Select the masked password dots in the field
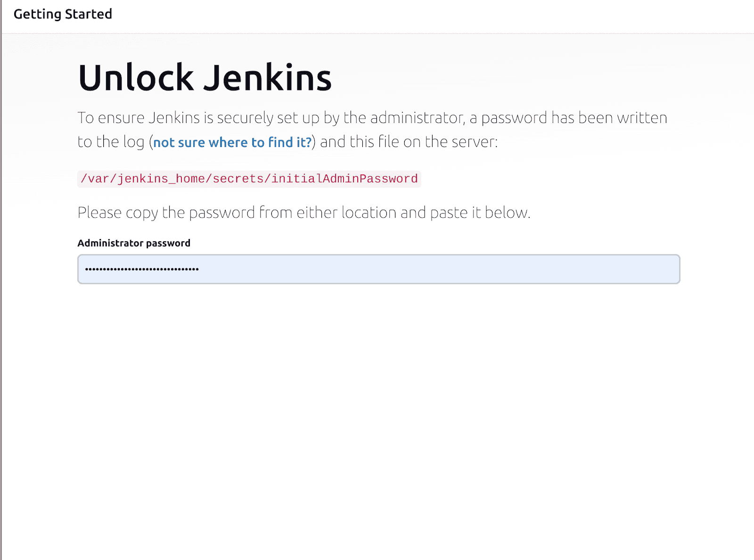Screen dimensions: 754x560 pyautogui.click(x=141, y=269)
